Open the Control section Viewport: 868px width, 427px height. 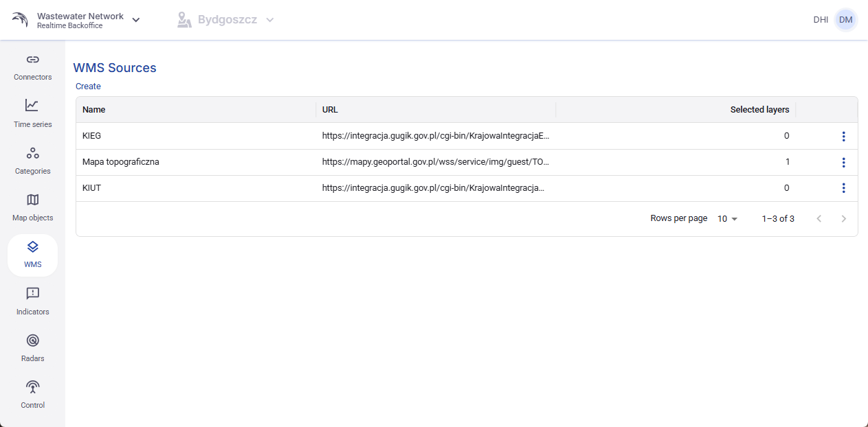[x=32, y=395]
